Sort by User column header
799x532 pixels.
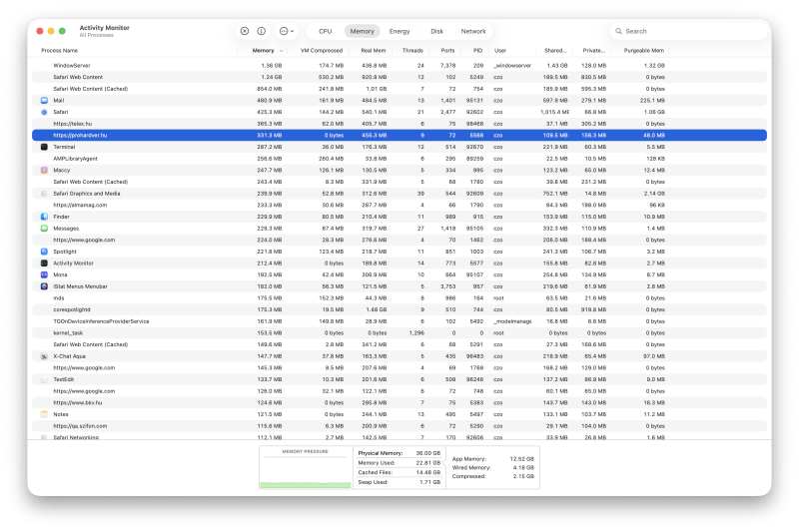500,50
